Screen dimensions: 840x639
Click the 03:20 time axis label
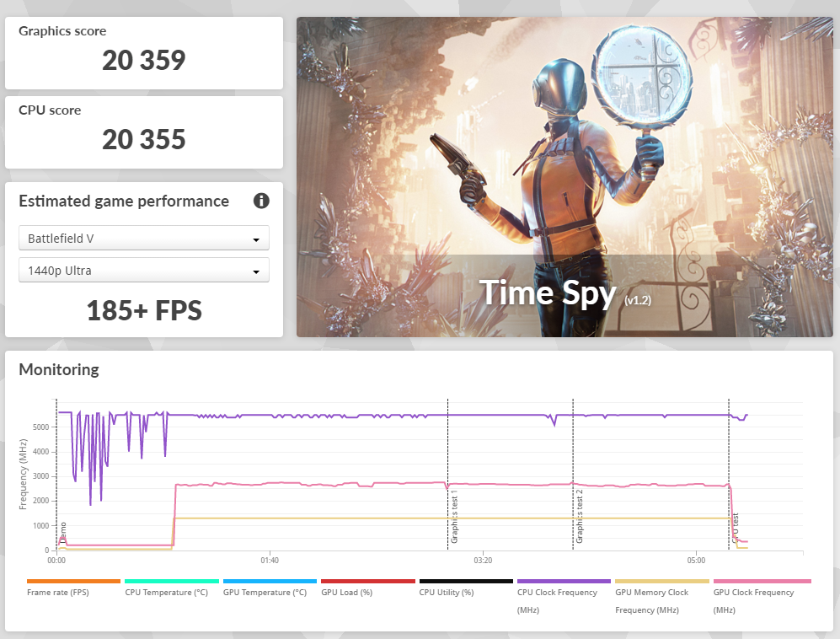(x=483, y=561)
